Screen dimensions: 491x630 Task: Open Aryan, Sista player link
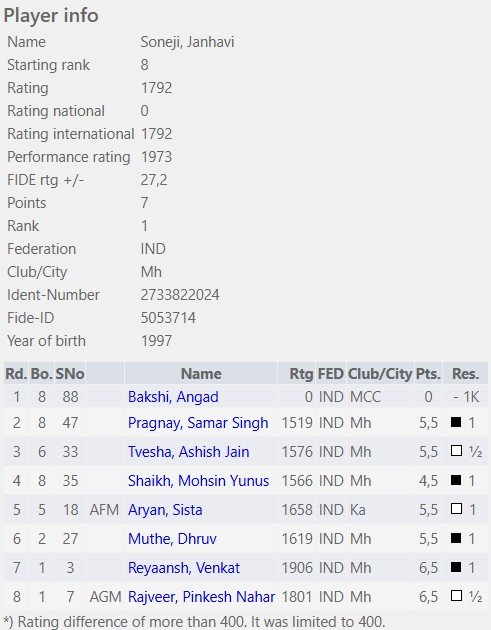pyautogui.click(x=165, y=510)
